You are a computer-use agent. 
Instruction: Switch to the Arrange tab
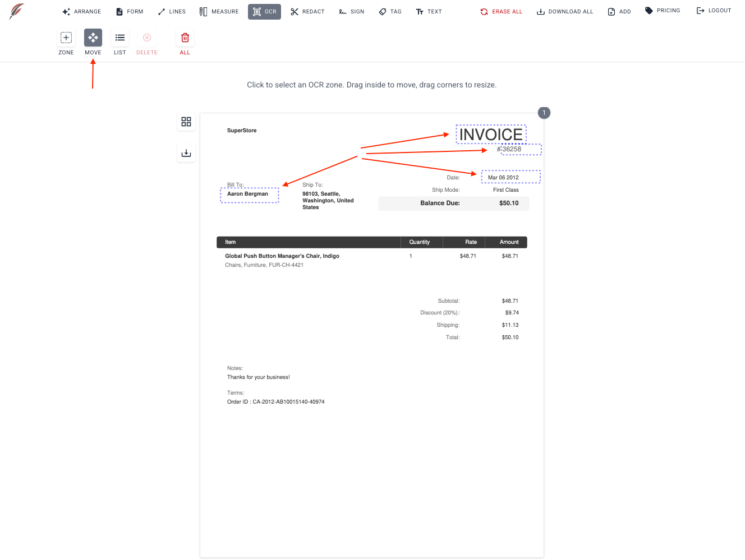coord(82,12)
